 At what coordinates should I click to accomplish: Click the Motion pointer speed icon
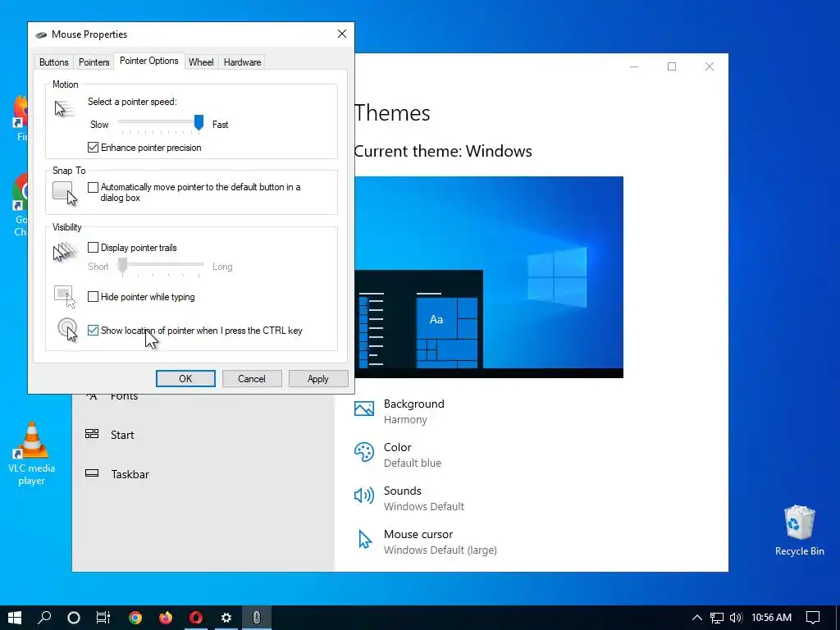click(63, 108)
